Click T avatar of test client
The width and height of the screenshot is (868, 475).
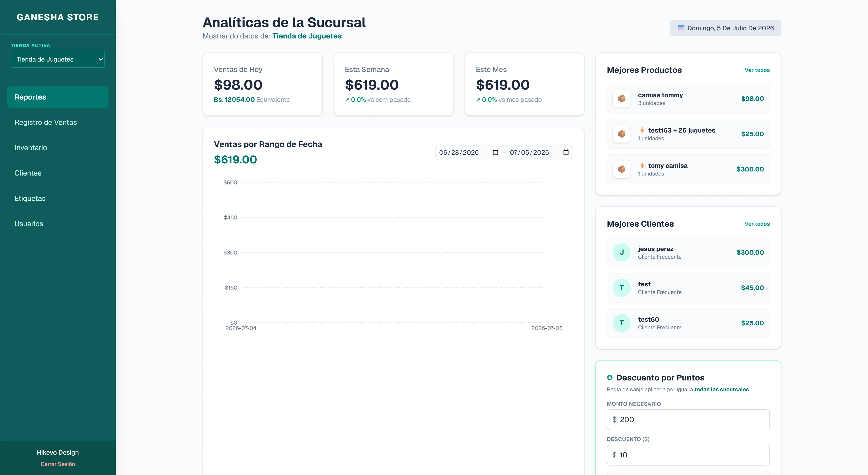coord(622,287)
